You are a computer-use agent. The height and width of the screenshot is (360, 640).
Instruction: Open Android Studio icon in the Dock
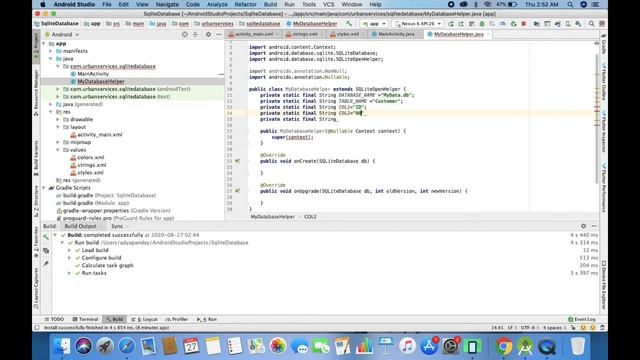coord(525,347)
